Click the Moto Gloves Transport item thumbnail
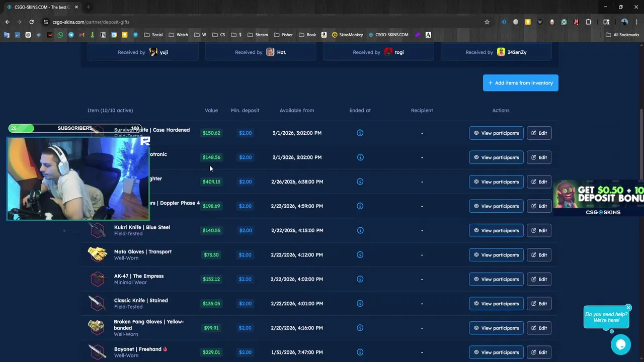 point(97,254)
